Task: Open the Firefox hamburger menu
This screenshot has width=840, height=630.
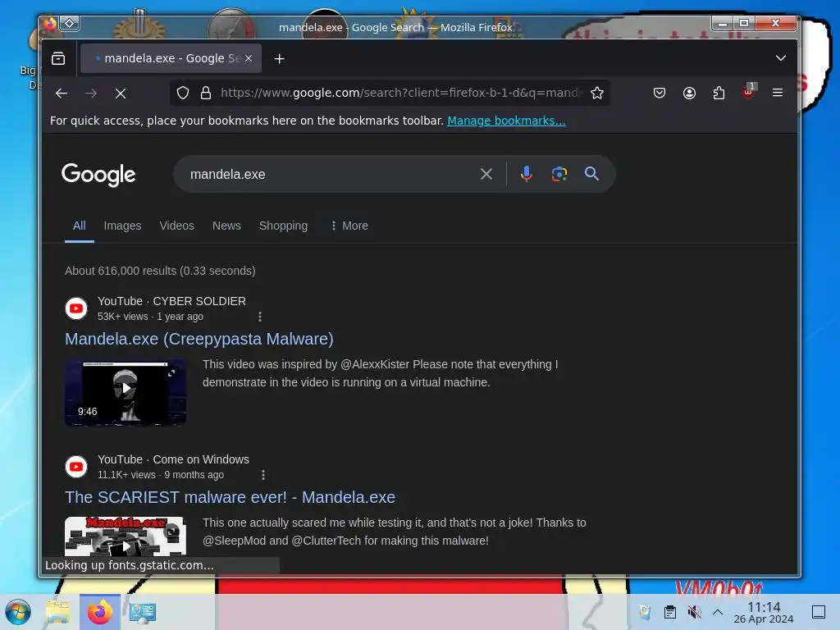Action: pyautogui.click(x=778, y=93)
